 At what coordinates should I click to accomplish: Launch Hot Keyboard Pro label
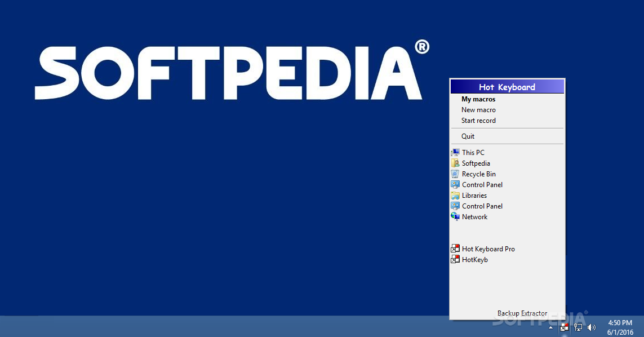[488, 249]
